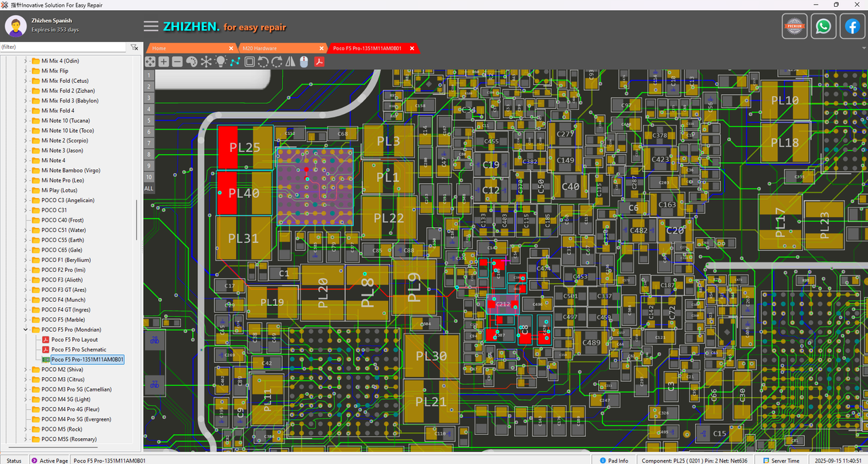Expand the POCO F1 (Beryllium) folder
868x464 pixels.
coord(26,260)
